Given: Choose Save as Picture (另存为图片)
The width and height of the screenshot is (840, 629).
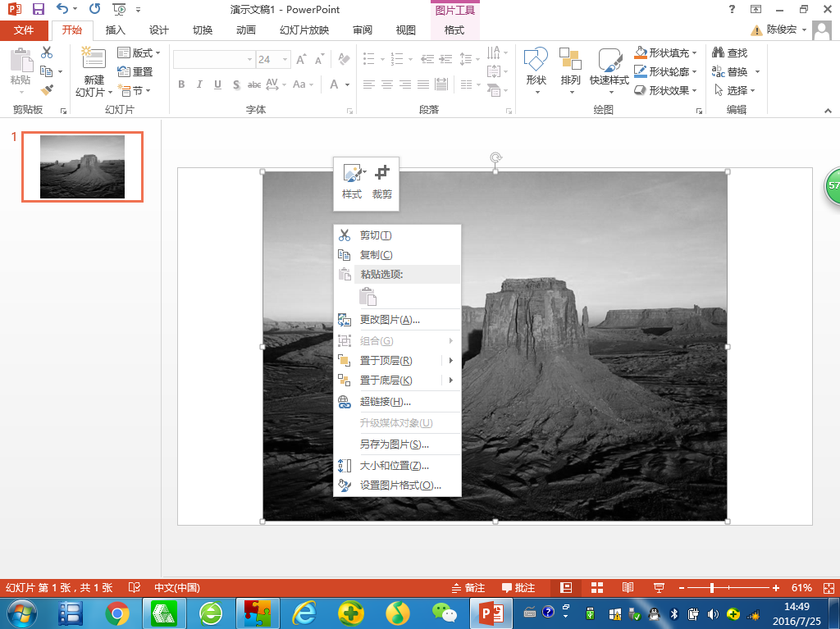Looking at the screenshot, I should tap(397, 444).
